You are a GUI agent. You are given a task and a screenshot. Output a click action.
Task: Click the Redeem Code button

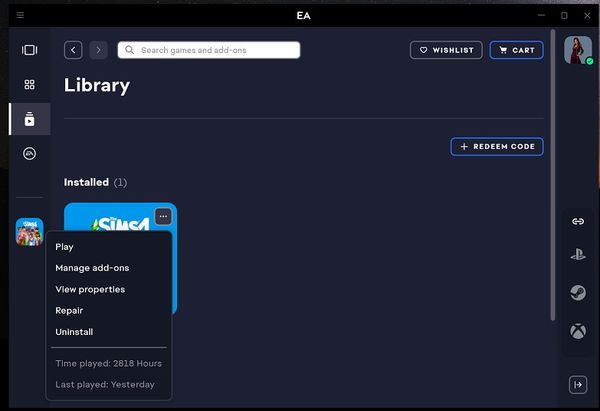(497, 147)
